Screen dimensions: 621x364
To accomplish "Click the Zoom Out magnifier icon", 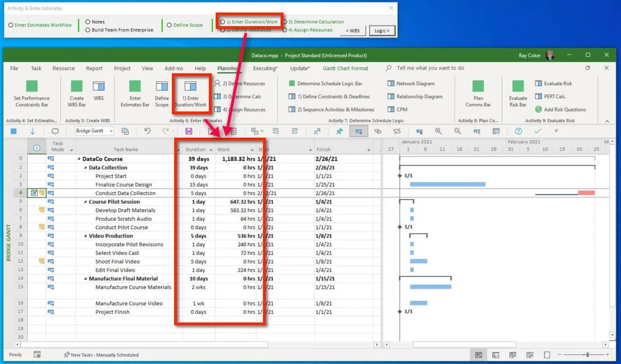I will (458, 131).
